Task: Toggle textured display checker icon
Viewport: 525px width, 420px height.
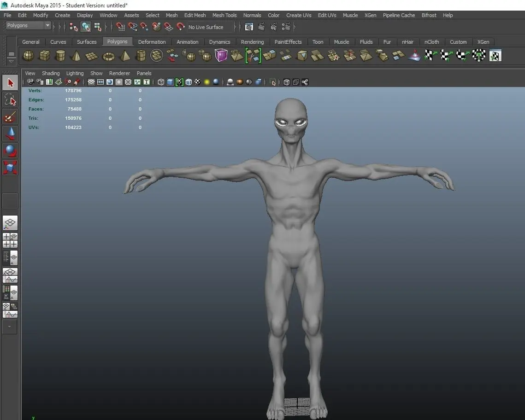Action: click(x=198, y=82)
